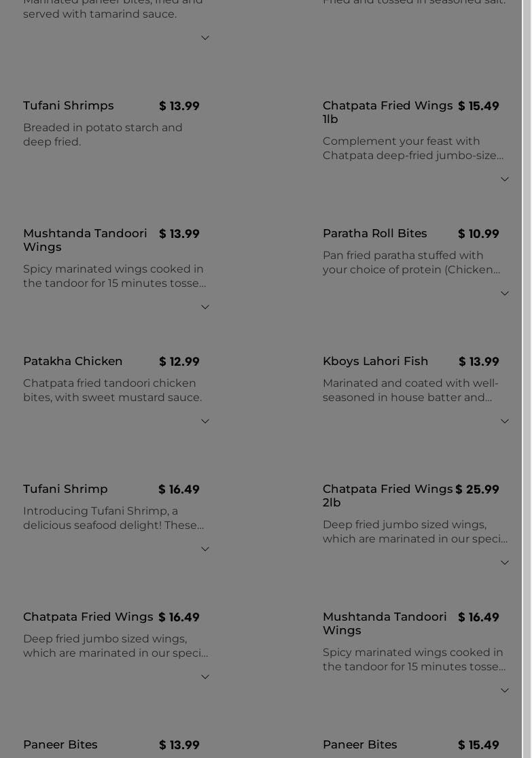This screenshot has width=532, height=758.
Task: Expand the Tufani Shrimp $16.49 description
Action: [205, 549]
